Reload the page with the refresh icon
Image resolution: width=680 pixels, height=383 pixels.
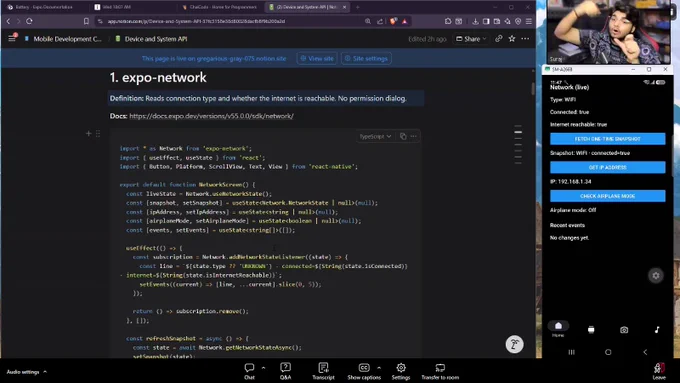[x=29, y=21]
